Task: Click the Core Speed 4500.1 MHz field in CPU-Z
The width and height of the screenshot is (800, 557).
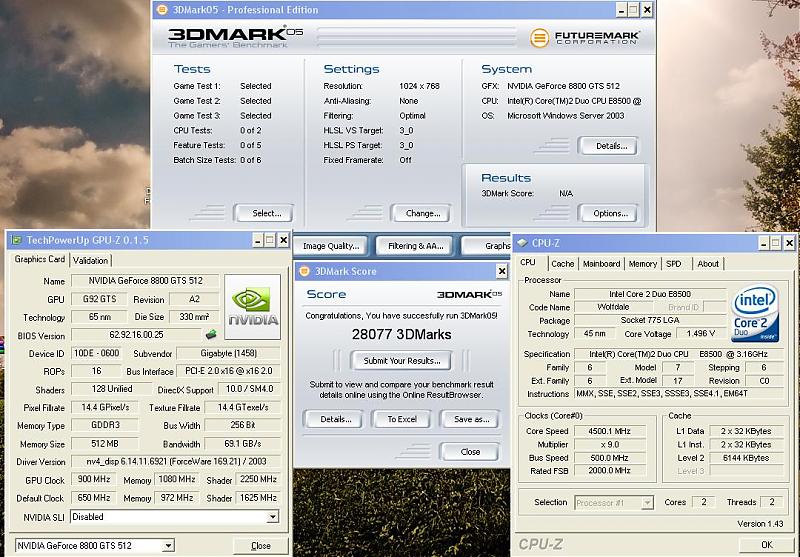Action: pyautogui.click(x=609, y=431)
